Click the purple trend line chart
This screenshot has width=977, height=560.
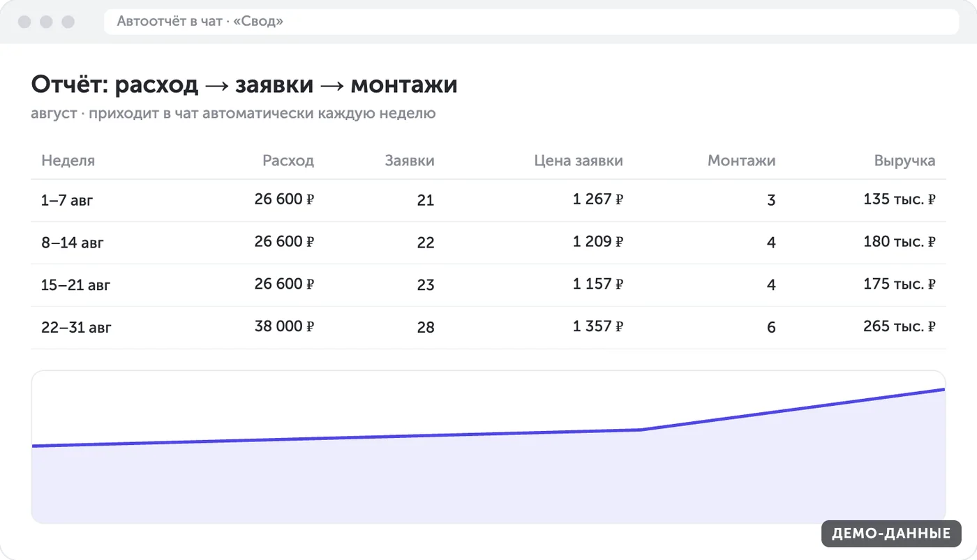(488, 447)
